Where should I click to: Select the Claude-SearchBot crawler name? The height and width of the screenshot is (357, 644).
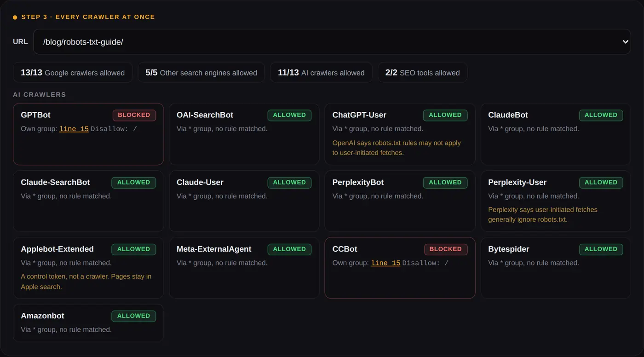(55, 182)
